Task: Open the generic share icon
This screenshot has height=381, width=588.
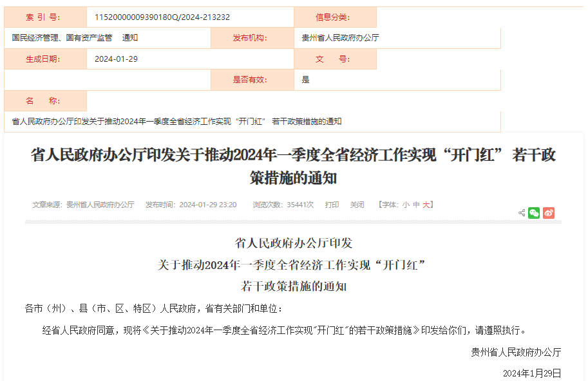Action: click(x=520, y=212)
